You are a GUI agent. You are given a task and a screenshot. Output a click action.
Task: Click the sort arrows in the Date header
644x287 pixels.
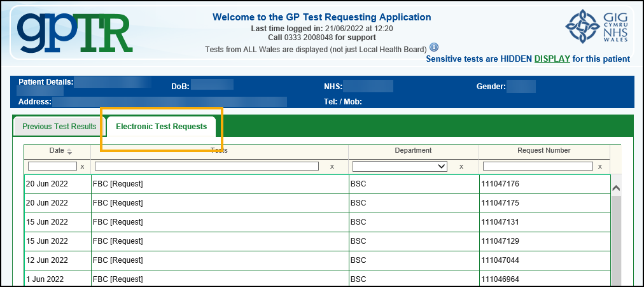(69, 151)
